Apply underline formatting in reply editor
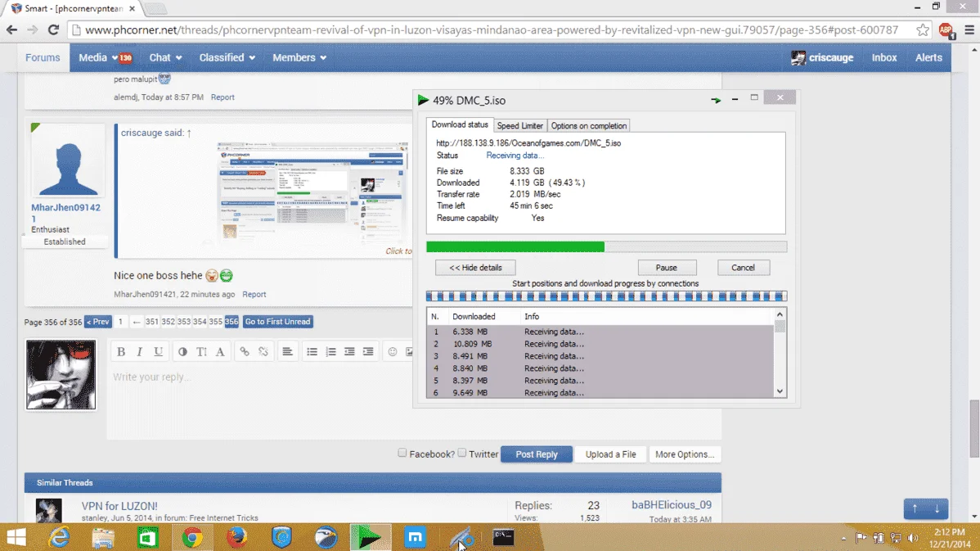The height and width of the screenshot is (551, 980). (158, 352)
